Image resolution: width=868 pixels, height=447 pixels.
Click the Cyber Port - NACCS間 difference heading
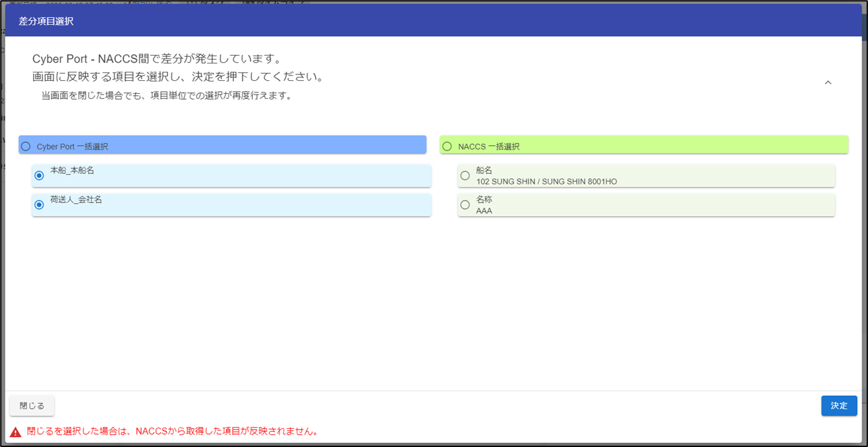[x=157, y=60]
